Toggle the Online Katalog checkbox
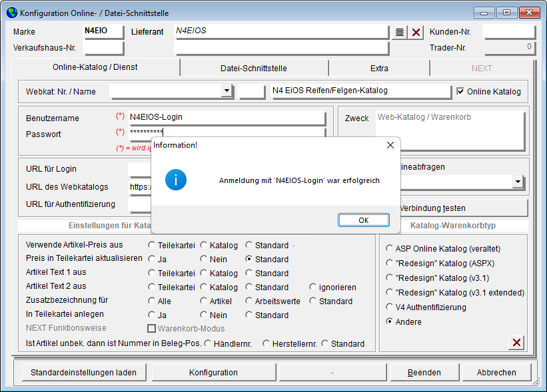Screen dimensions: 547x392 pos(460,91)
